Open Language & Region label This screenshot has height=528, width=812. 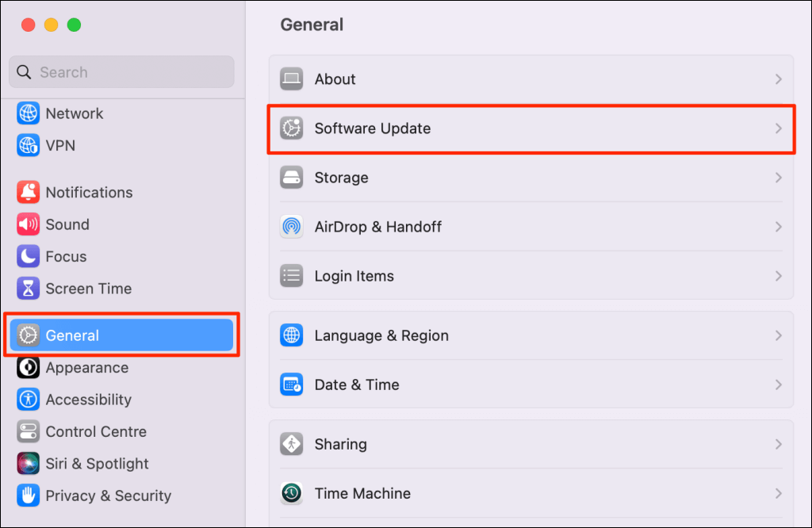[x=381, y=335]
